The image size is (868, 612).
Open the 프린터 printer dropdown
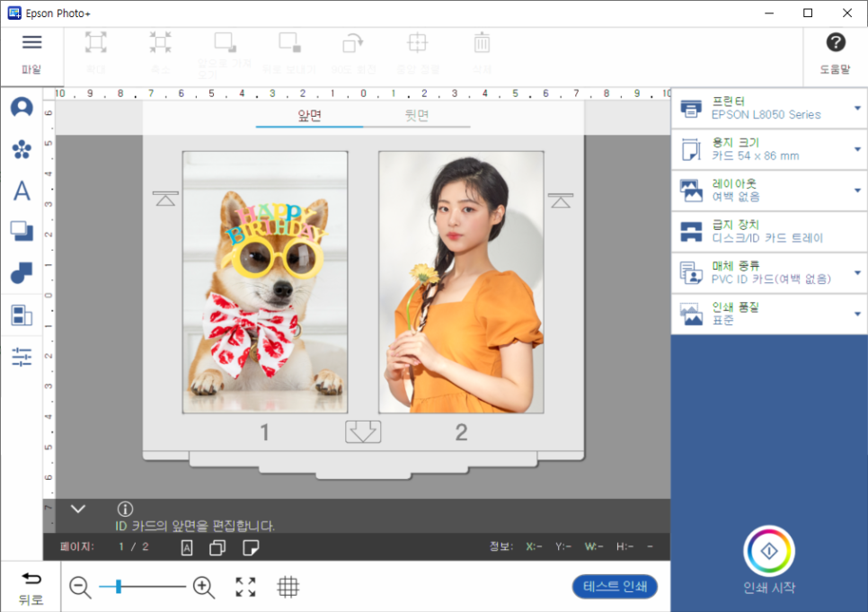point(769,108)
